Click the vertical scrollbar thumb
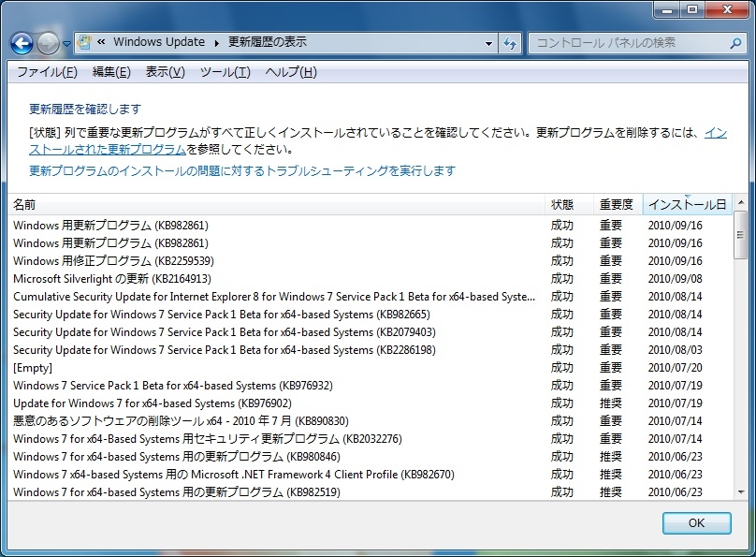756x557 pixels. pyautogui.click(x=741, y=235)
